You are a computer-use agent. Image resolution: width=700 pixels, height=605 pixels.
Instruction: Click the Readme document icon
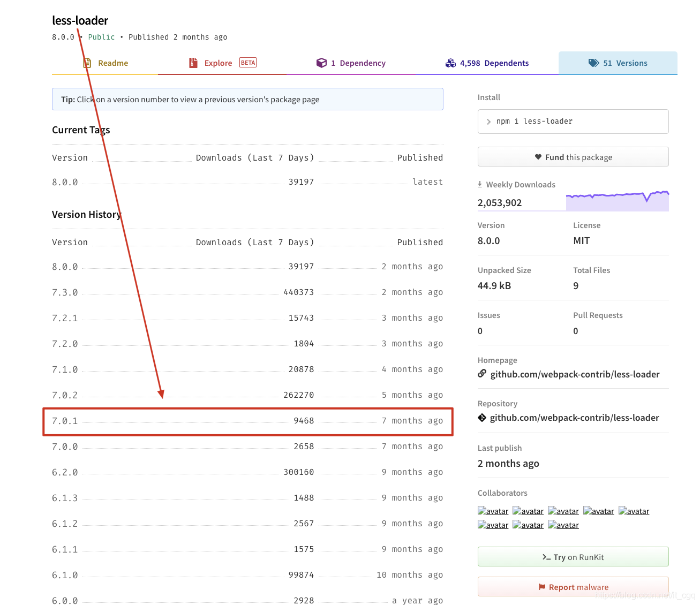coord(87,63)
